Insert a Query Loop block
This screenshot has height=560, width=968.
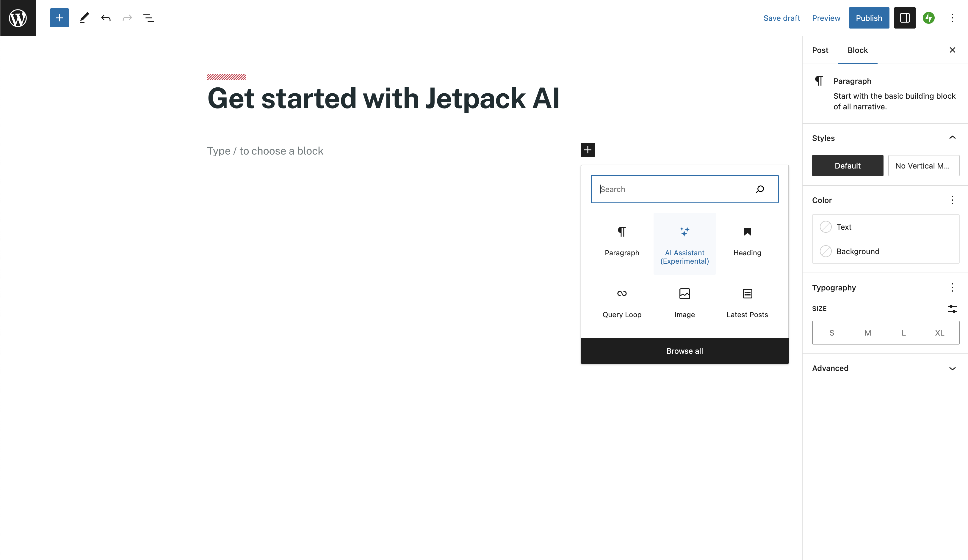[621, 303]
